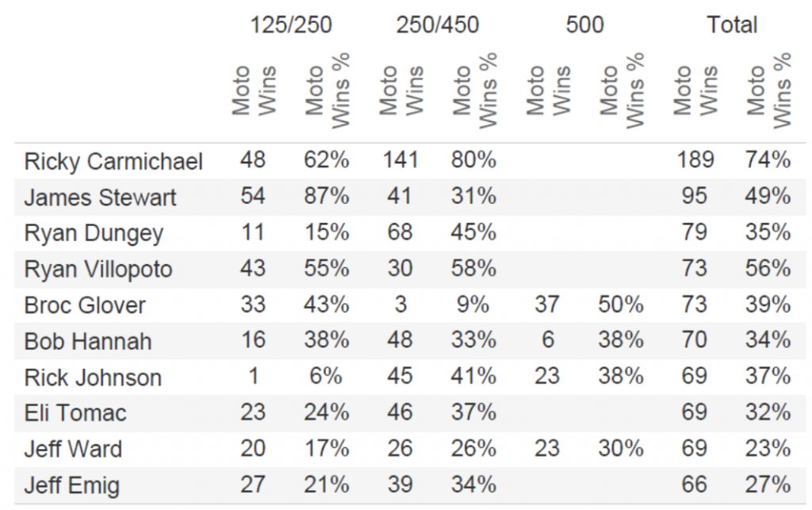
Task: Select the James Stewart row label
Action: 100,197
